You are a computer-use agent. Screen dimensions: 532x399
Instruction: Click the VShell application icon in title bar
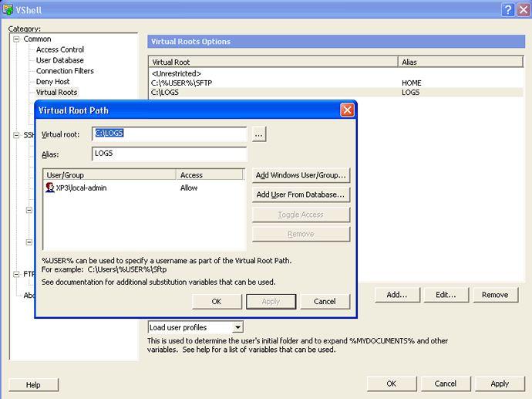[8, 9]
